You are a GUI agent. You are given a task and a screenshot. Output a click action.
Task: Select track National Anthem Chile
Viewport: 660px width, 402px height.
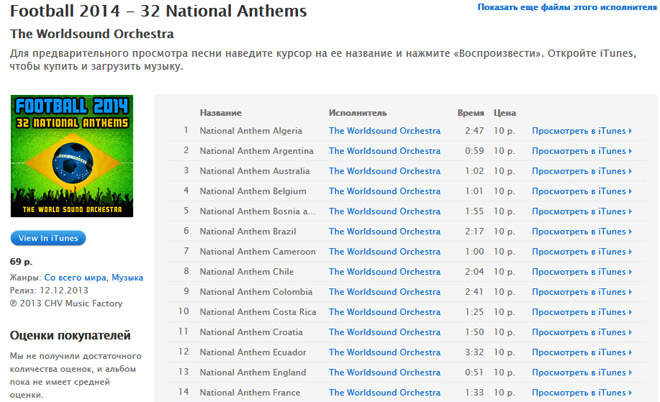(x=247, y=272)
